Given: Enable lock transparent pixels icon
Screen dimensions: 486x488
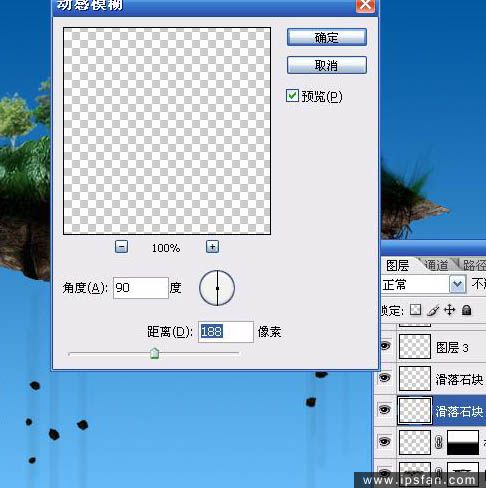Looking at the screenshot, I should pos(415,310).
